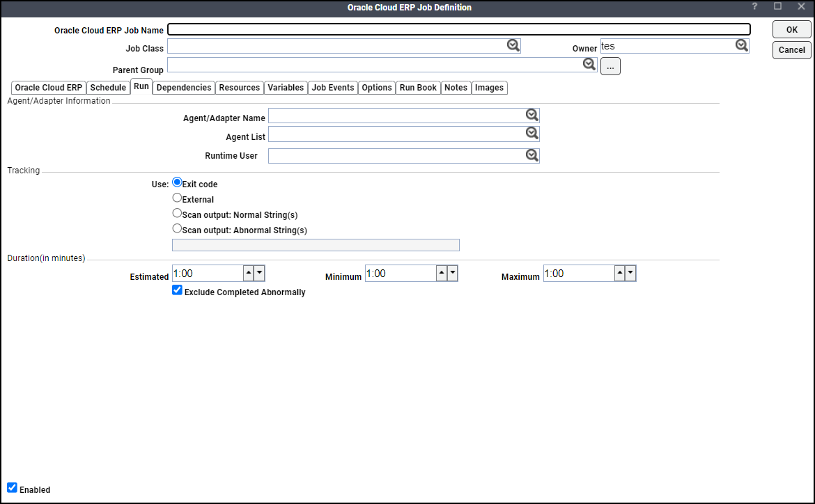The image size is (815, 504).
Task: Open the Job Class lookup search icon
Action: pyautogui.click(x=513, y=46)
